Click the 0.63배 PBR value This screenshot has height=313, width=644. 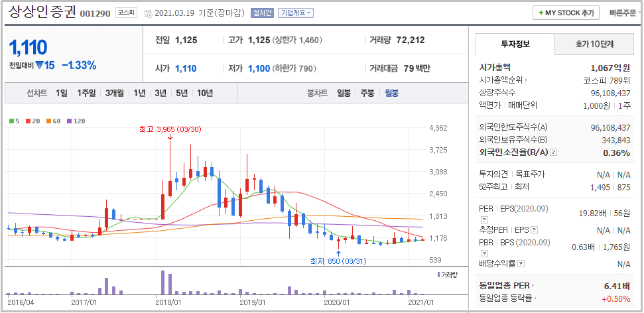pos(583,247)
